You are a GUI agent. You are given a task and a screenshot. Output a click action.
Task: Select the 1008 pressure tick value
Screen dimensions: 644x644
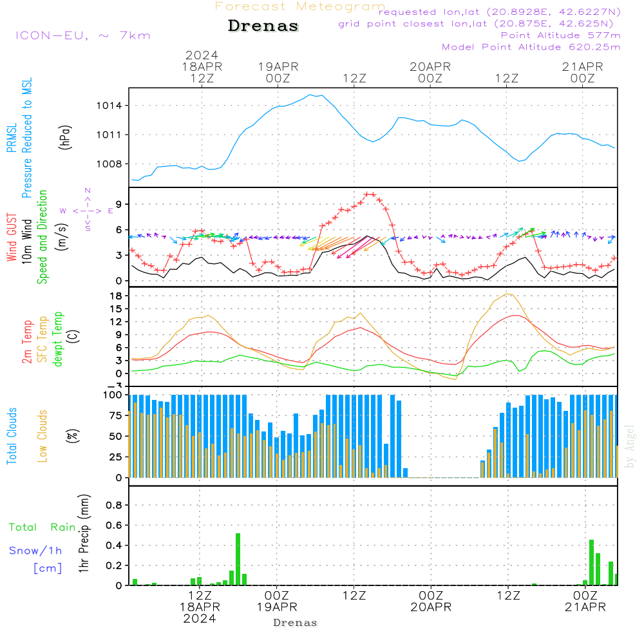[x=109, y=164]
